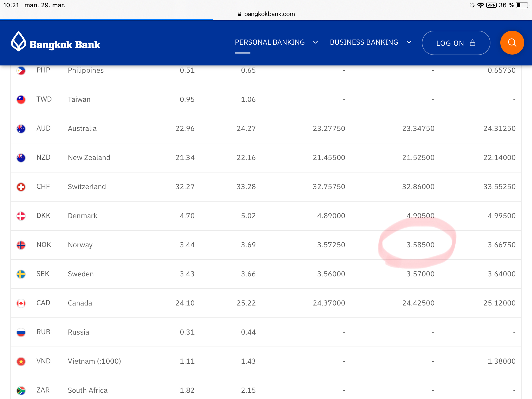Viewport: 532px width, 399px height.
Task: Click the Switzerland flag icon
Action: tap(21, 187)
